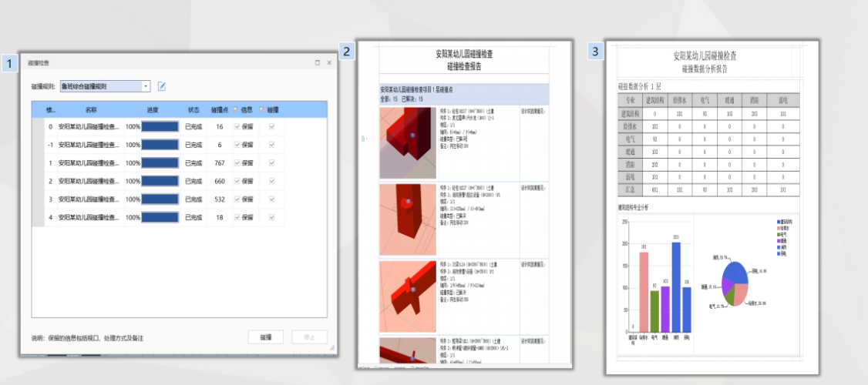
Task: Click the 状态 column header
Action: coord(193,110)
